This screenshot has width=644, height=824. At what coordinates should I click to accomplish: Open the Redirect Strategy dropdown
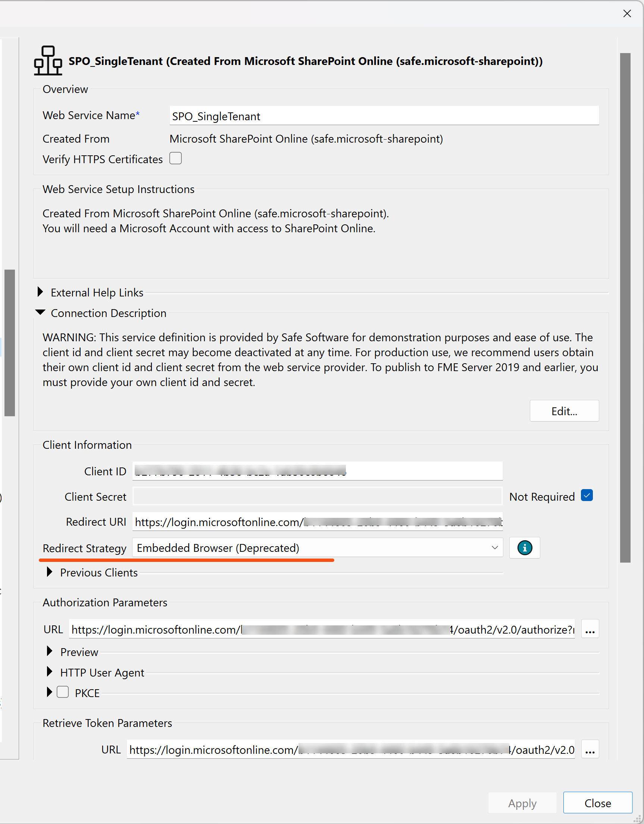click(x=318, y=547)
